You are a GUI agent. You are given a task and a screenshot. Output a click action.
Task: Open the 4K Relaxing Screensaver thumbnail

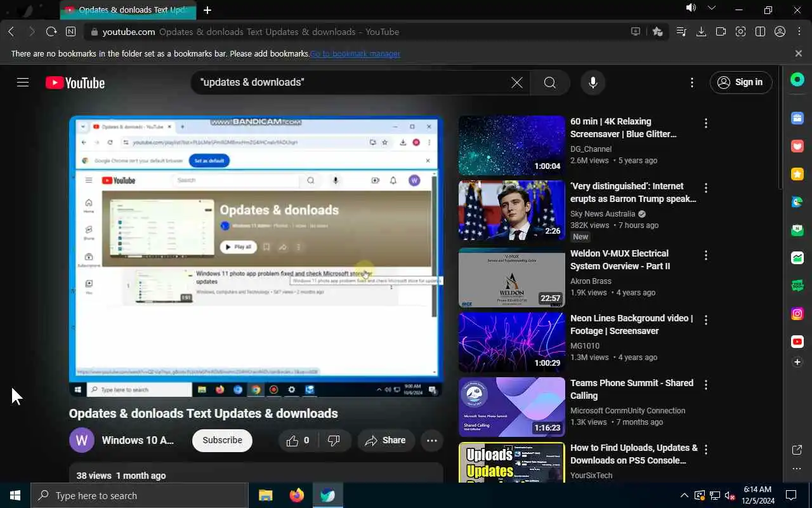[512, 145]
